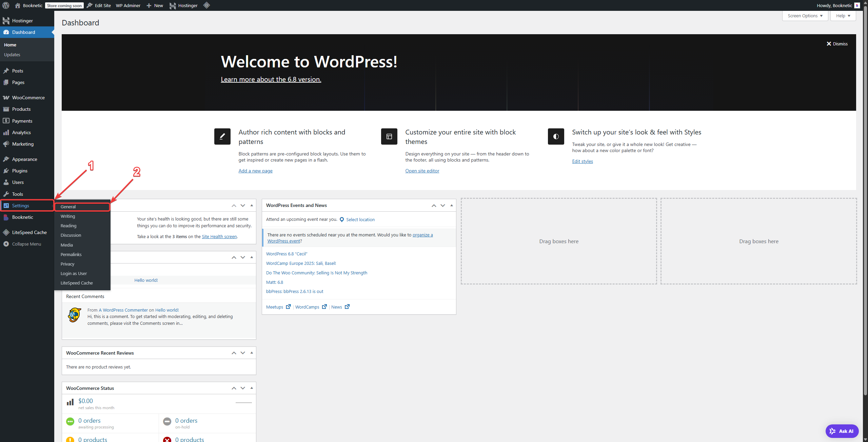Click the Products box icon in sidebar

pos(6,109)
